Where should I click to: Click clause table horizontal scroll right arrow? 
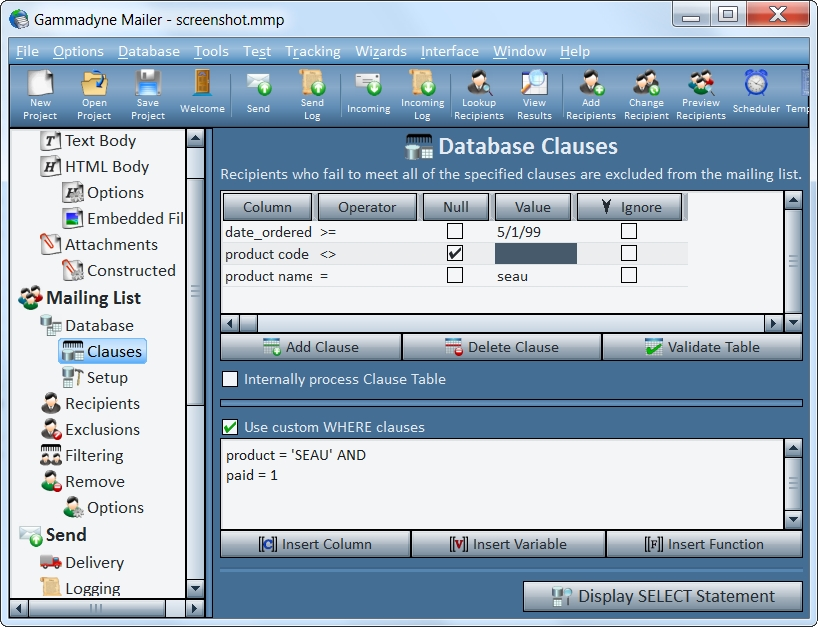click(x=773, y=323)
